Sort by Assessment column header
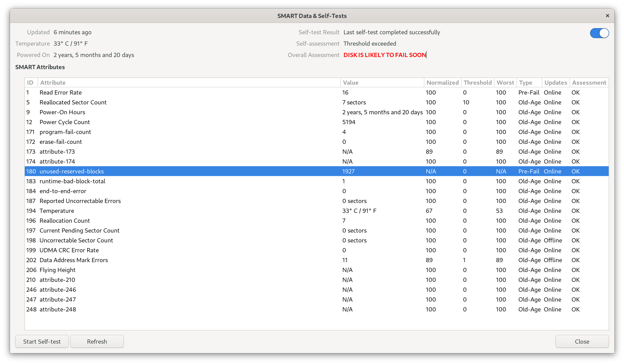The width and height of the screenshot is (624, 364). (x=589, y=83)
